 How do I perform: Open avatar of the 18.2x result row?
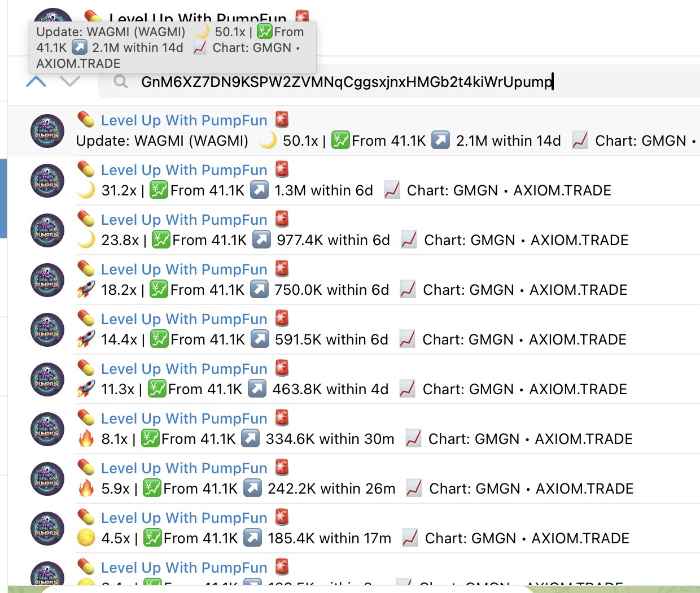coord(47,280)
